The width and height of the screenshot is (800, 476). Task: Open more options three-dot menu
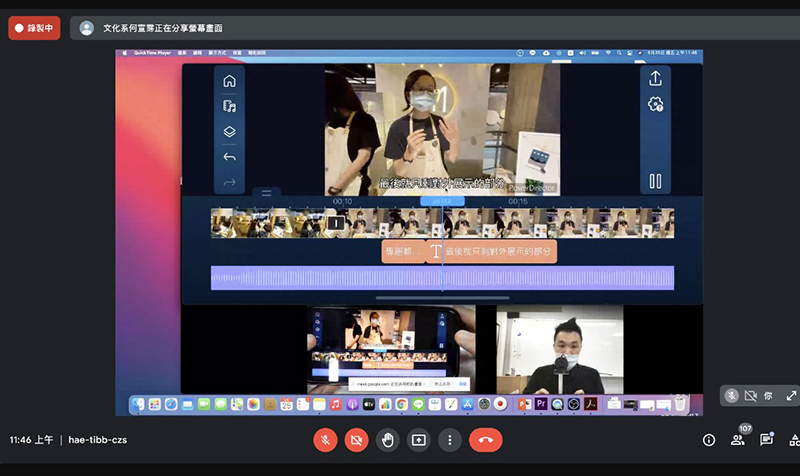(450, 439)
